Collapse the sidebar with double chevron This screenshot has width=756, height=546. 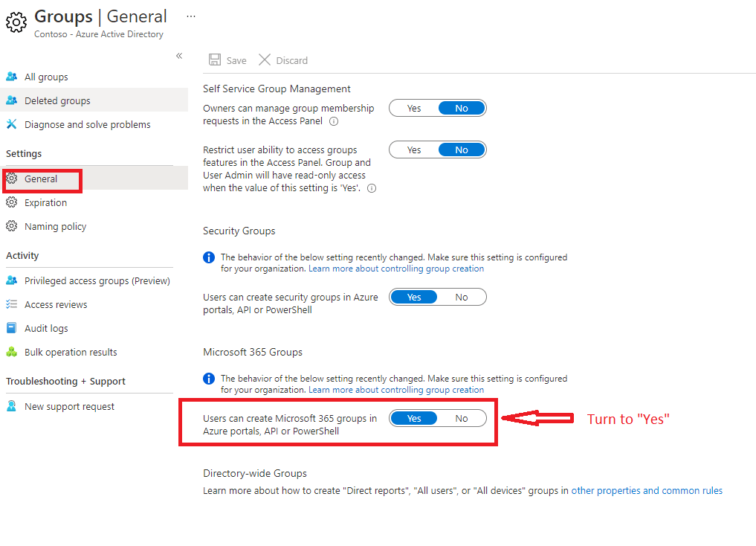point(179,56)
